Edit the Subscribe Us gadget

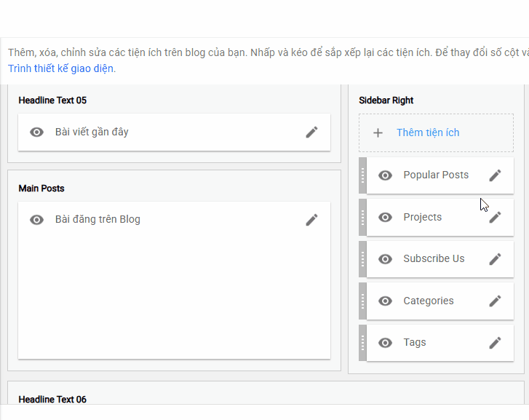495,259
